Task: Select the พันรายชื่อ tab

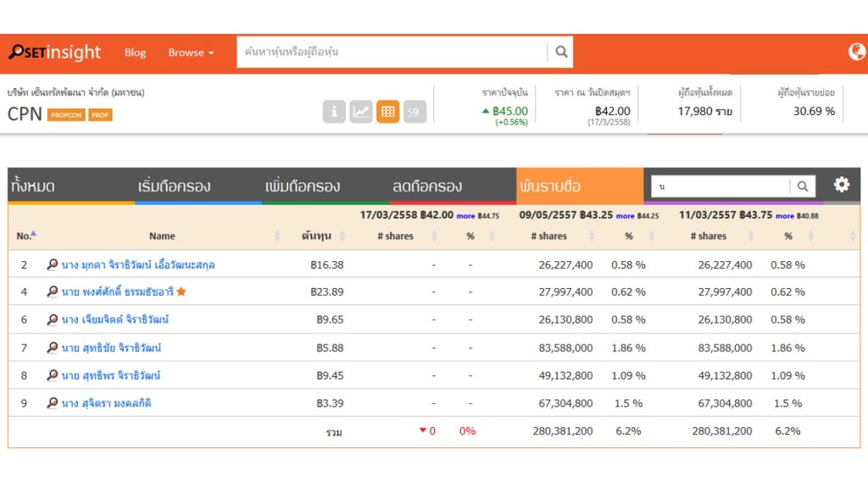Action: (x=580, y=186)
